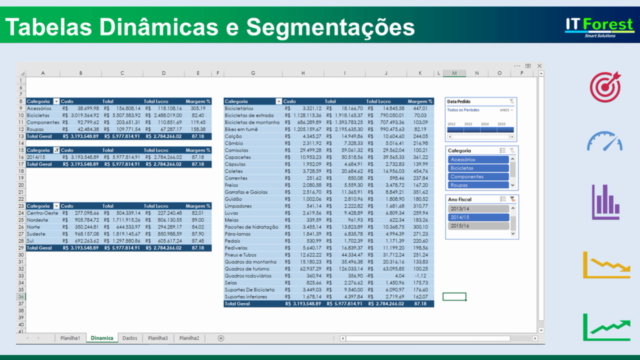
Task: Select row 36 header
Action: [21, 297]
